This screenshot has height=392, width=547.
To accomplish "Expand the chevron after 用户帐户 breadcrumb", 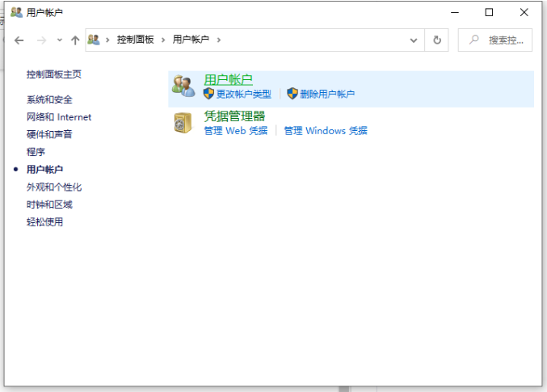I will [x=218, y=40].
